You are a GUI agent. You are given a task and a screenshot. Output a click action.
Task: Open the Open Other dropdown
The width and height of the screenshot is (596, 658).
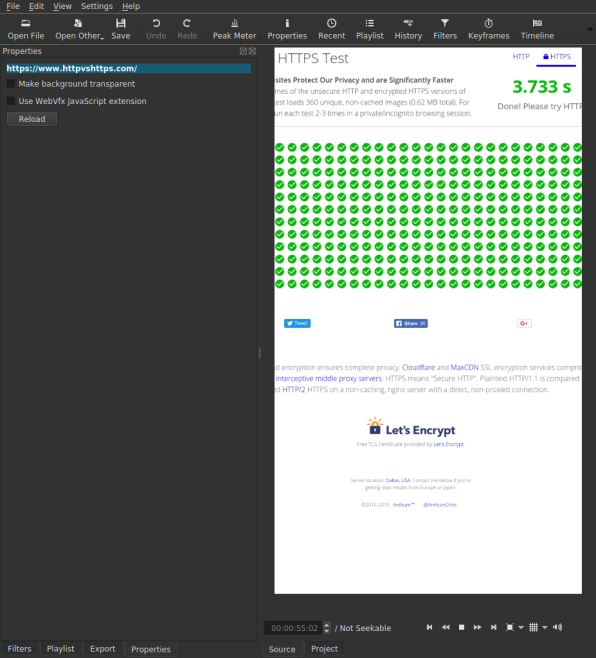click(79, 29)
